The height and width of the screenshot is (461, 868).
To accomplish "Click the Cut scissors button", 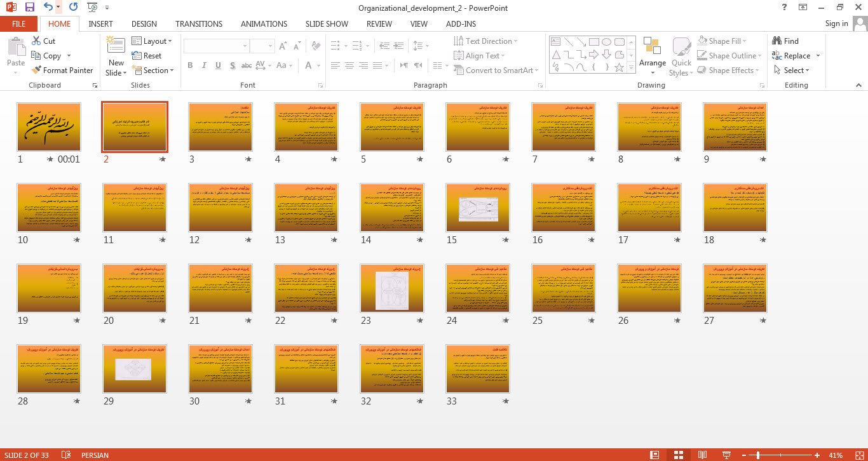I will 43,41.
